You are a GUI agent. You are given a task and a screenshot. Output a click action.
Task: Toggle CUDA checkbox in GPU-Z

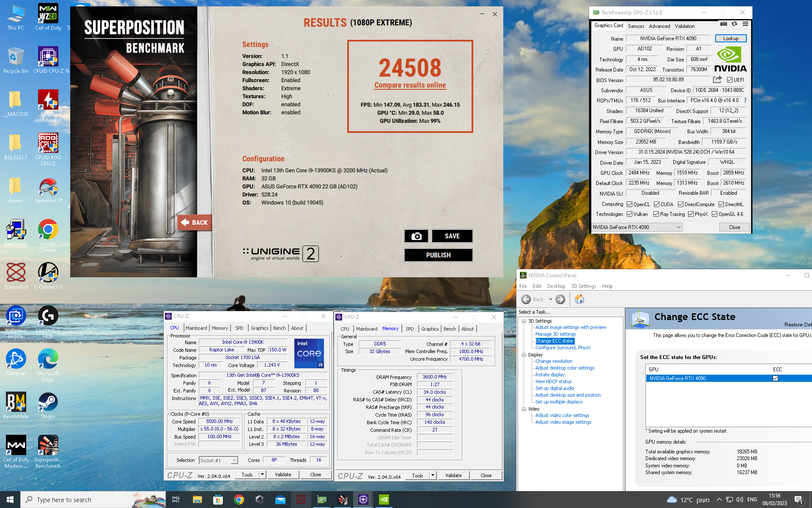pyautogui.click(x=656, y=204)
